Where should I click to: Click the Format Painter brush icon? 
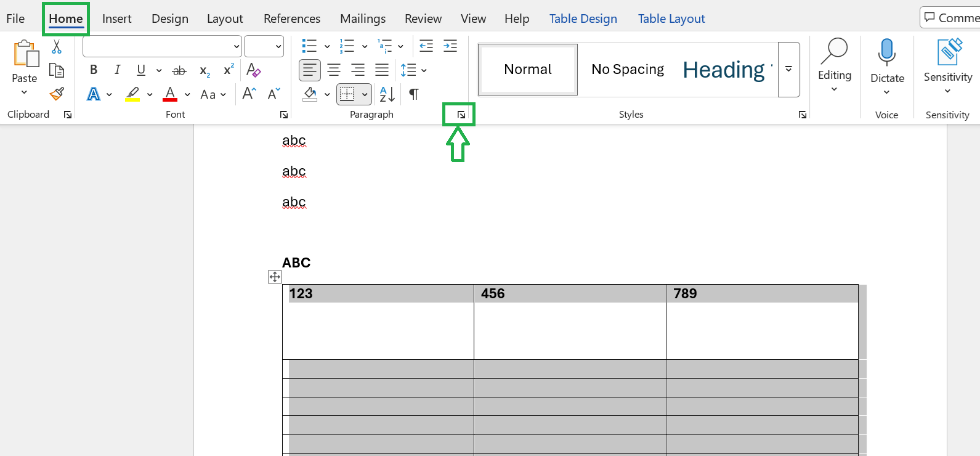[57, 94]
